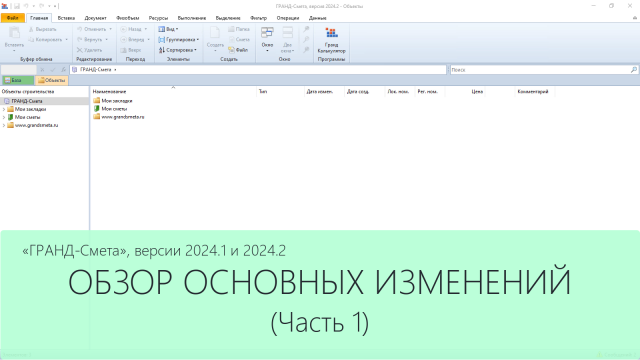The height and width of the screenshot is (360, 640).
Task: Switch to the Ресурсы tab
Action: tap(158, 18)
